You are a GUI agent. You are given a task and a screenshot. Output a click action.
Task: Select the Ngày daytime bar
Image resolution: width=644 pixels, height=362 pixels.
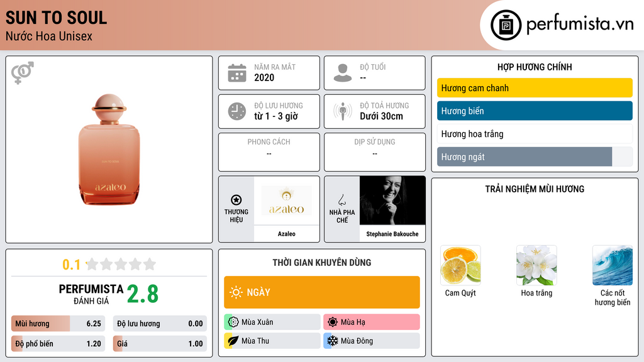322,292
